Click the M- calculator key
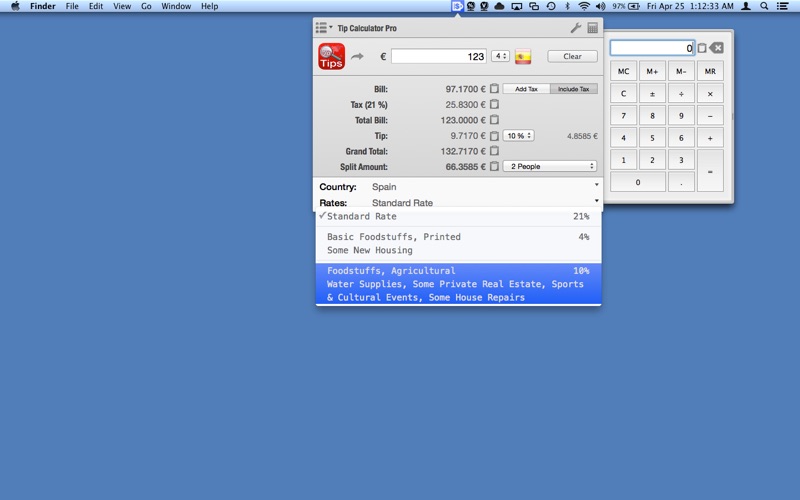 pyautogui.click(x=681, y=71)
